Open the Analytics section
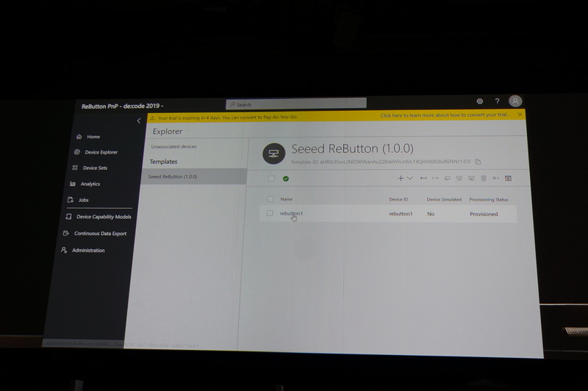This screenshot has height=391, width=588. [85, 184]
